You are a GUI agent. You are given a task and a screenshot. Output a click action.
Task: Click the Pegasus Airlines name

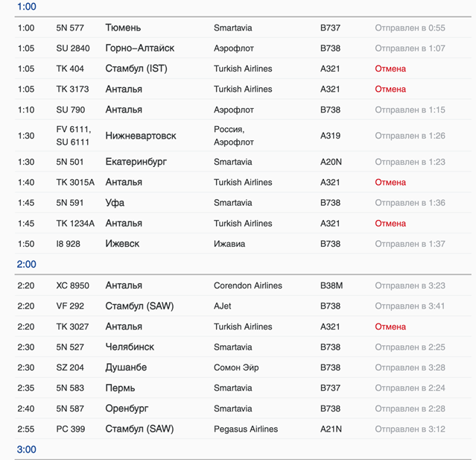(x=246, y=429)
